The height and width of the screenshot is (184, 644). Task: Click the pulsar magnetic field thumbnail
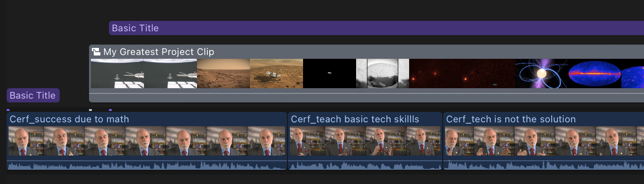point(542,74)
